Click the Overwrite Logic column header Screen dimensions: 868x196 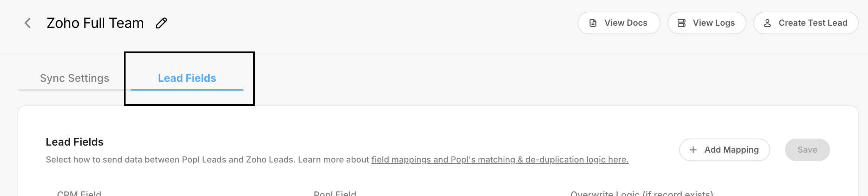click(x=642, y=193)
